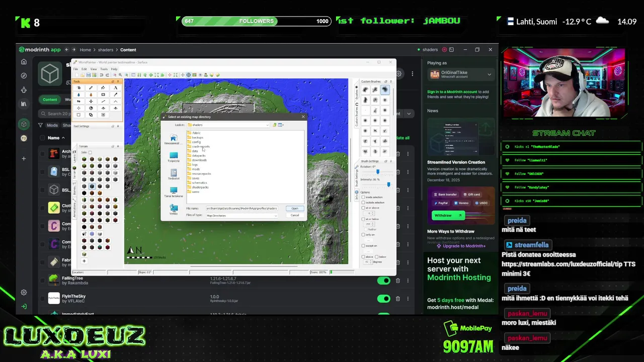644x362 pixels.
Task: Select the Text annotation tool in WorldPainter
Action: (x=115, y=88)
